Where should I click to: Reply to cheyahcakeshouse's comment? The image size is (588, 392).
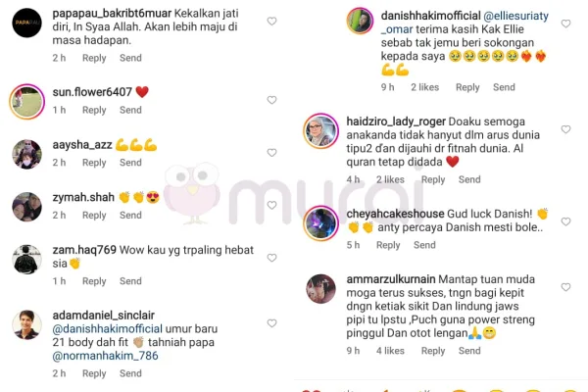(388, 245)
